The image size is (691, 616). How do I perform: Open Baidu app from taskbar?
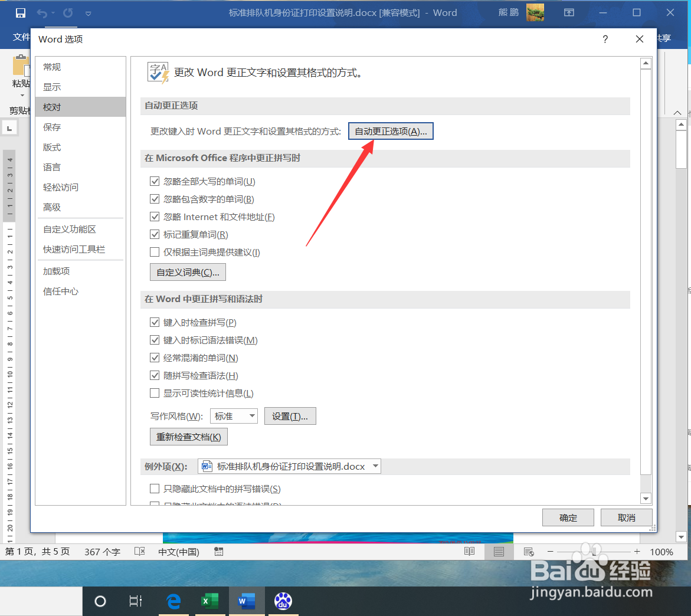point(283,601)
